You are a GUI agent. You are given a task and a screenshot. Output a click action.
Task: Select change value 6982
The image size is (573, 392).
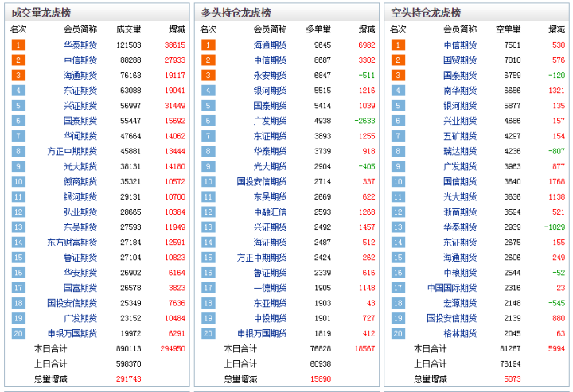367,45
